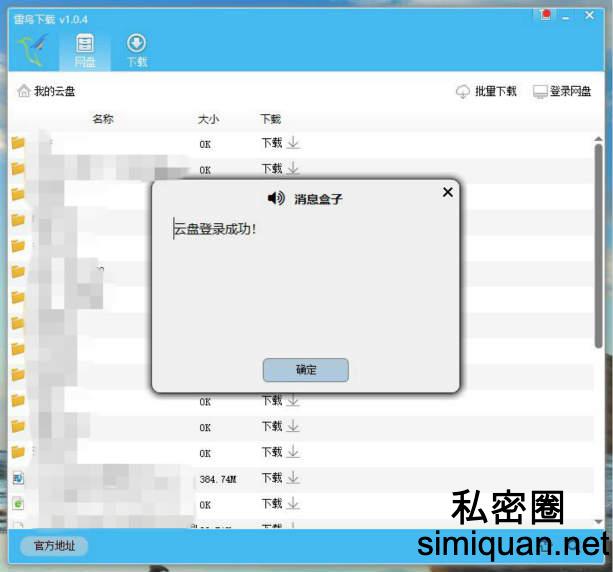Select the first folder icon in list
This screenshot has height=572, width=613.
coord(17,143)
